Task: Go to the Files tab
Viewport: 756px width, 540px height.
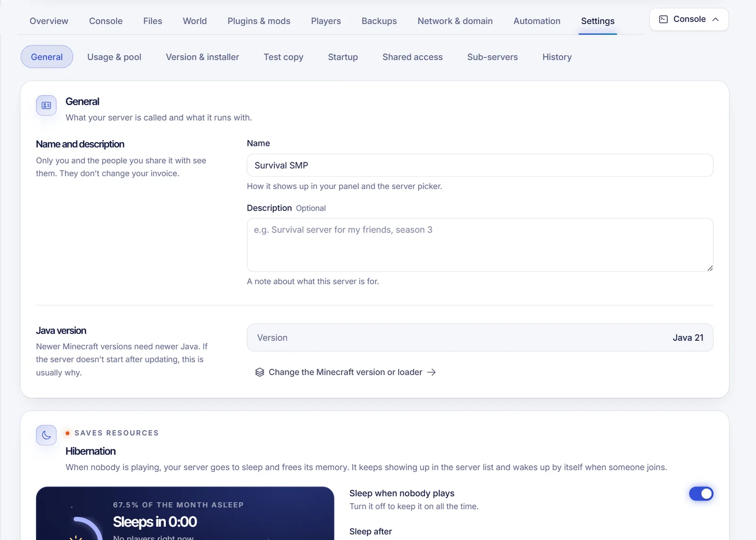Action: click(x=153, y=21)
